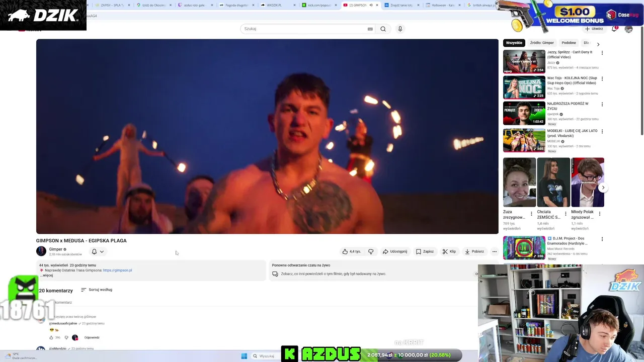Open the account avatar menu

628,29
